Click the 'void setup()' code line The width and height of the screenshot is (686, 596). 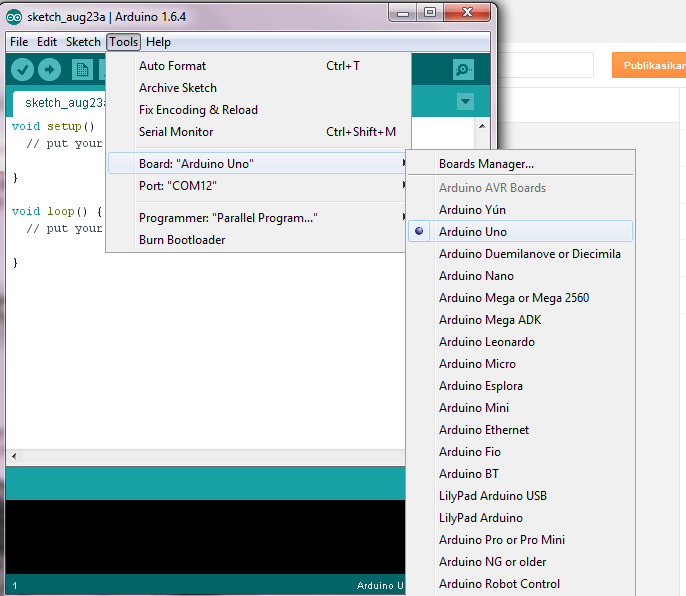53,126
